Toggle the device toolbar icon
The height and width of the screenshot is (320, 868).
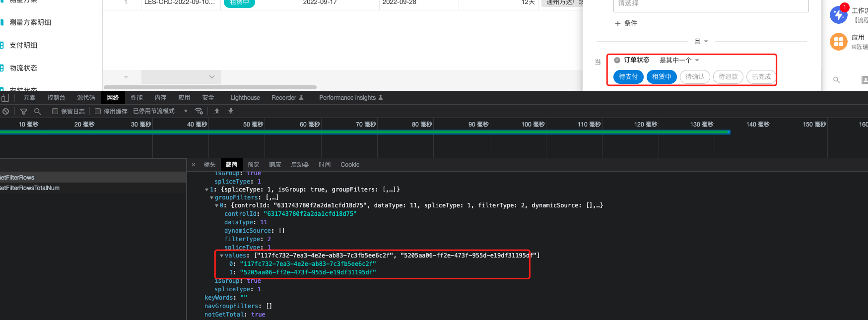click(5, 98)
